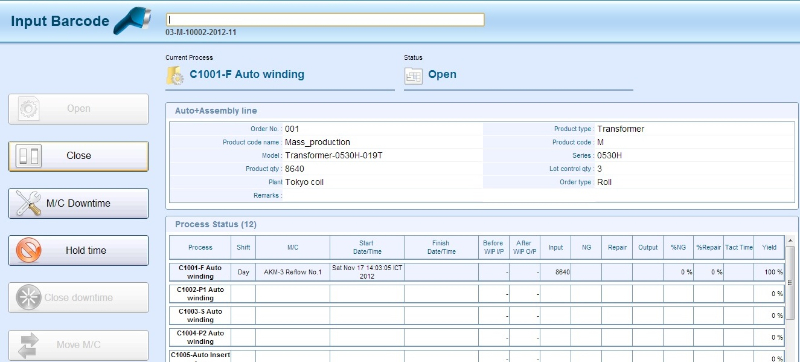
Task: Click the Order type Roll value
Action: pyautogui.click(x=604, y=182)
